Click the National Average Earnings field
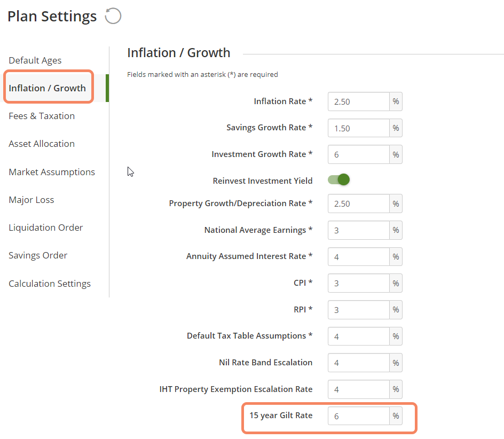This screenshot has height=439, width=504. [359, 230]
